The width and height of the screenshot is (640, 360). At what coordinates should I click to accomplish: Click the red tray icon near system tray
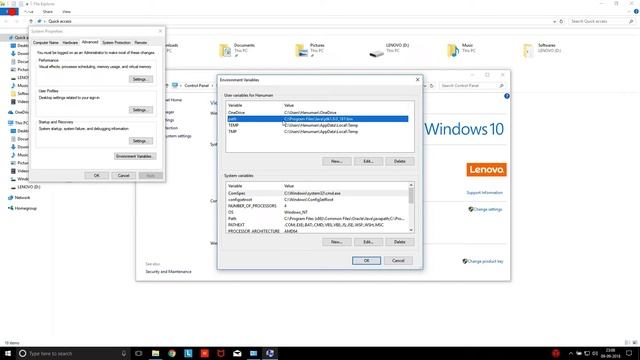(556, 353)
